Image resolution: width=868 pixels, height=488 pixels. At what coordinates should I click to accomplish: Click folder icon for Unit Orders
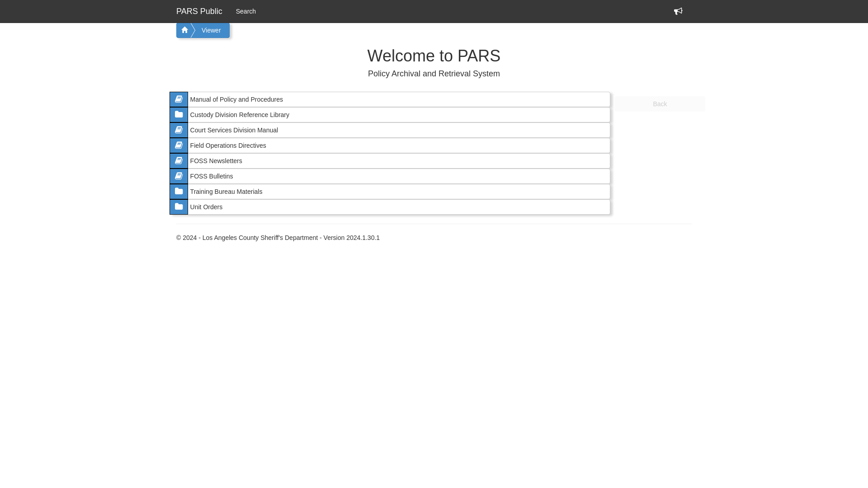coord(179,207)
